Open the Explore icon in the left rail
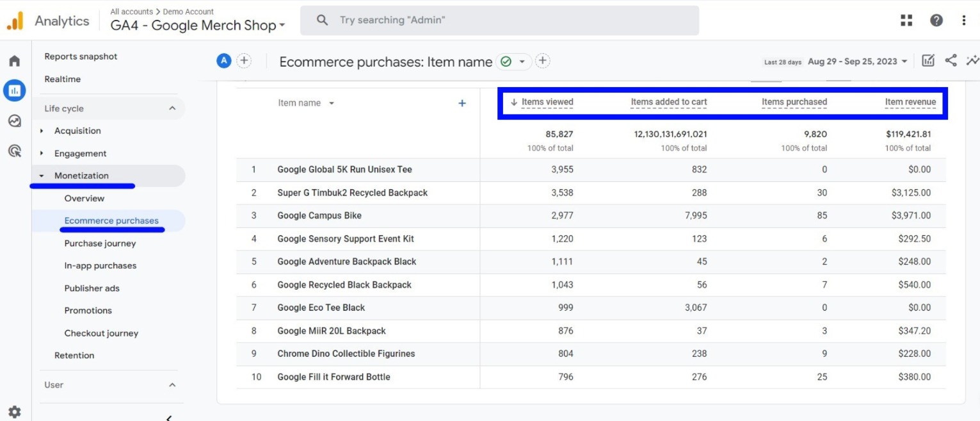980x421 pixels. point(14,120)
